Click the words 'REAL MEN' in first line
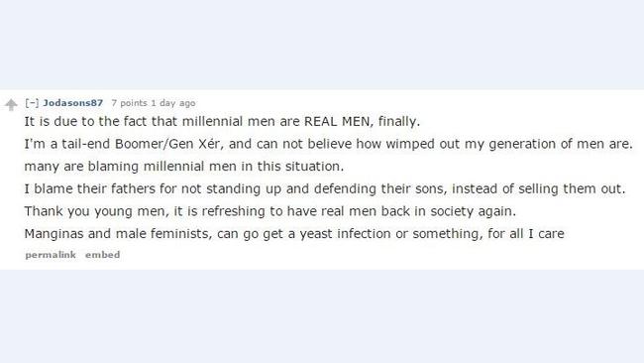This screenshot has width=644, height=363. pos(339,121)
